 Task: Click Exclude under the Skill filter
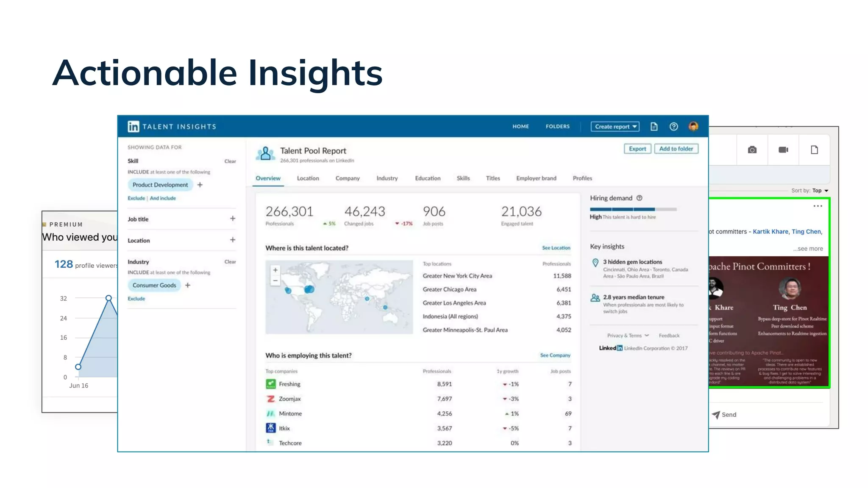[x=136, y=198]
